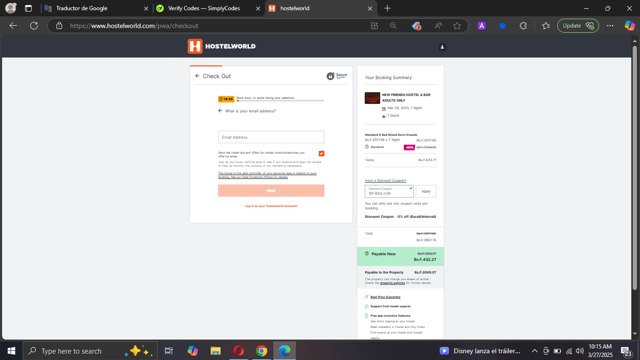Open a new browser tab

pos(387,8)
